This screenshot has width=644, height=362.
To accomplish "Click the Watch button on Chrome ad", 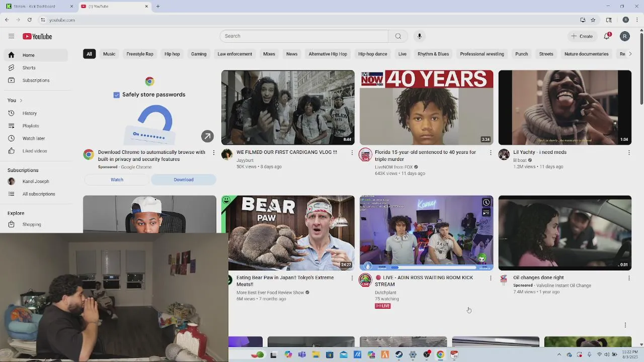I will pyautogui.click(x=117, y=179).
